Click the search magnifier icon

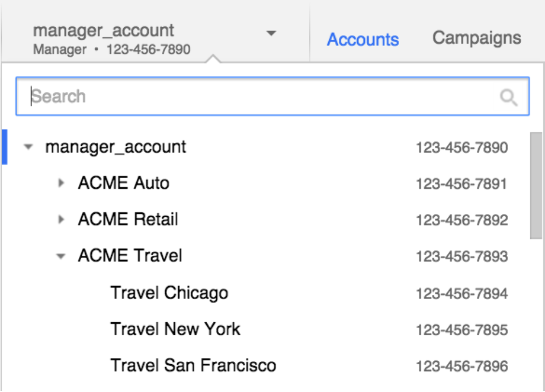coord(509,97)
